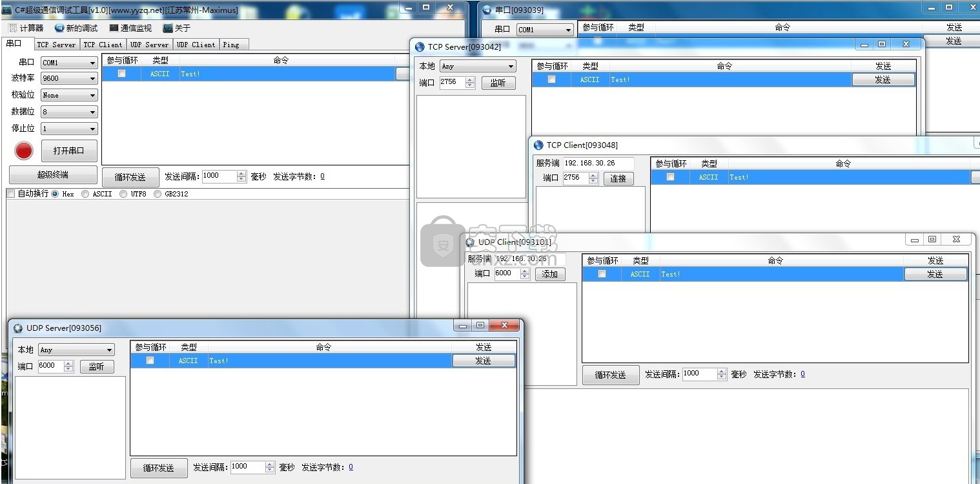Click 发送 button in UDP Client window

click(935, 274)
